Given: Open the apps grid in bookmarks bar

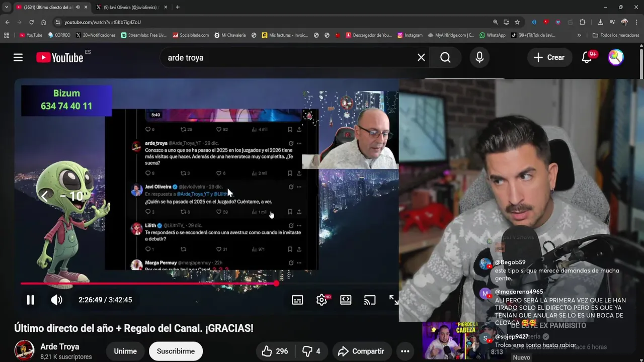Looking at the screenshot, I should (x=7, y=35).
